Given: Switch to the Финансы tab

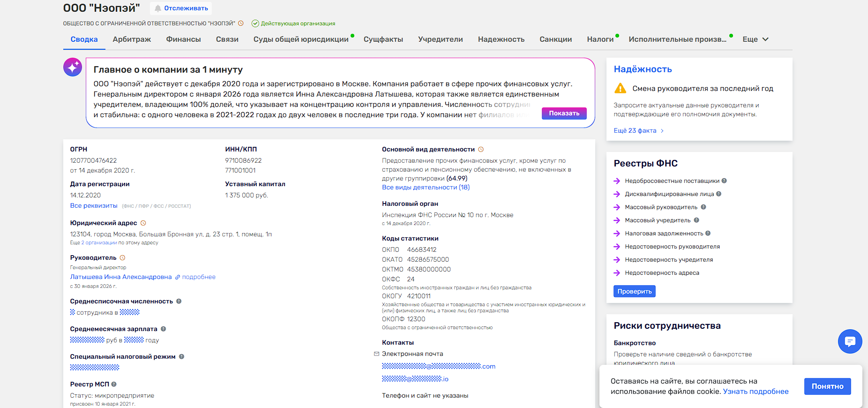Looking at the screenshot, I should coord(183,39).
